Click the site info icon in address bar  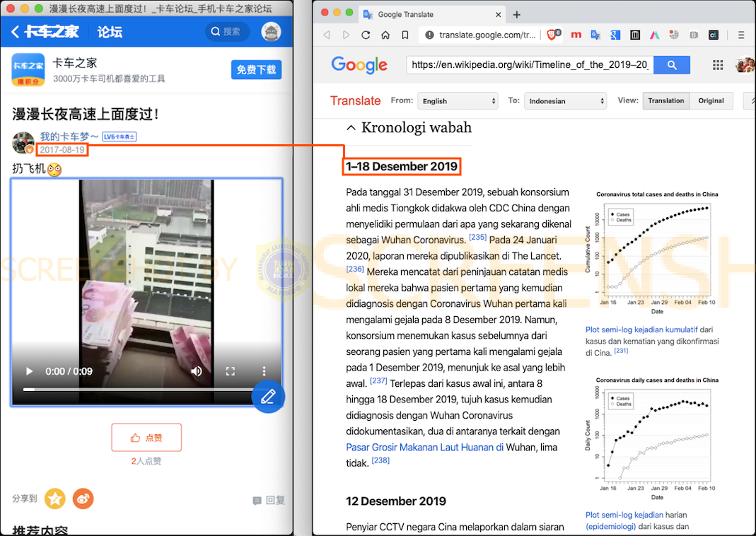click(x=429, y=35)
